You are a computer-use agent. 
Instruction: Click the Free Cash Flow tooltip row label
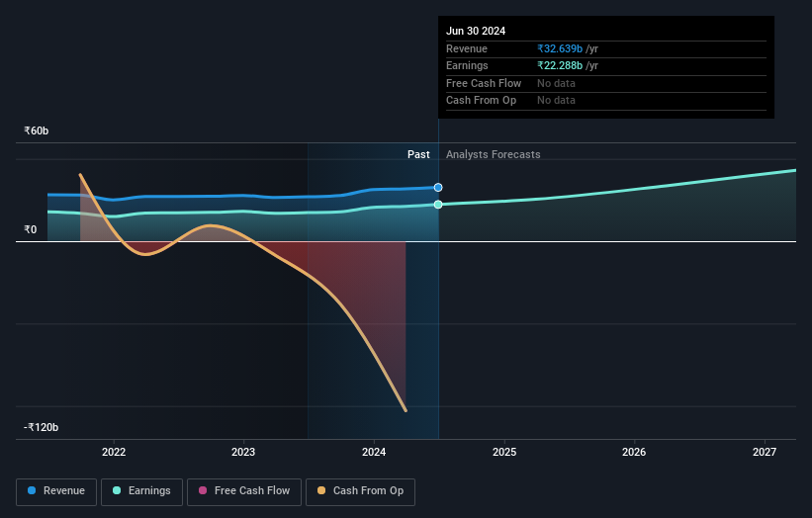484,83
